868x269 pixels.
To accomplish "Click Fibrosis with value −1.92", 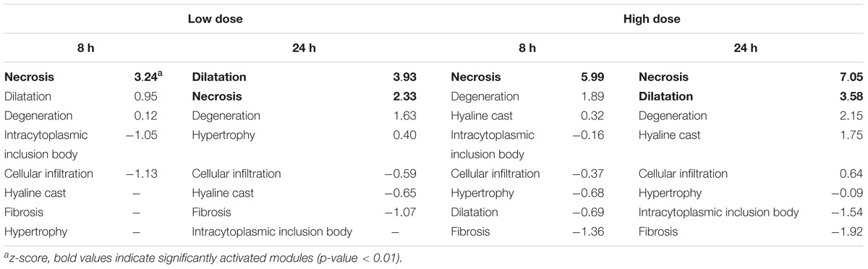I will point(659,232).
